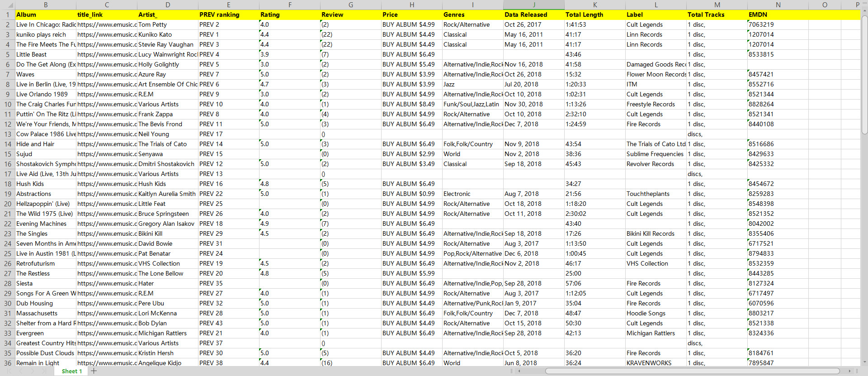The height and width of the screenshot is (376, 868).
Task: Click the title_link header cell
Action: tap(107, 14)
